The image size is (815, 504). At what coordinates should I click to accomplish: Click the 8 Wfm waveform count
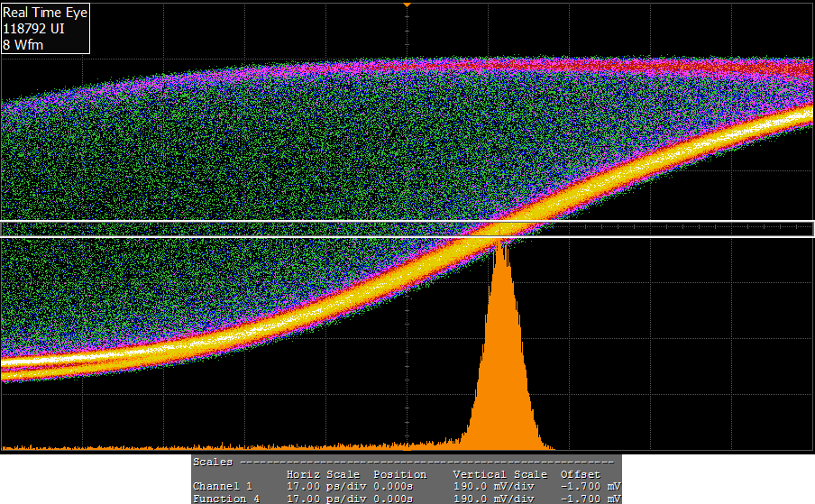tap(23, 43)
